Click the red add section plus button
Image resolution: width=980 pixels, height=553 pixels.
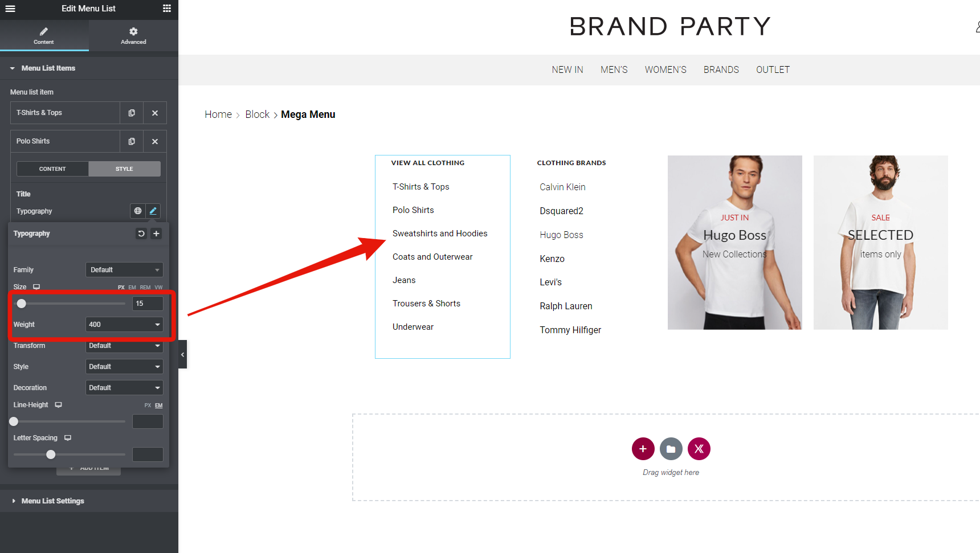643,449
